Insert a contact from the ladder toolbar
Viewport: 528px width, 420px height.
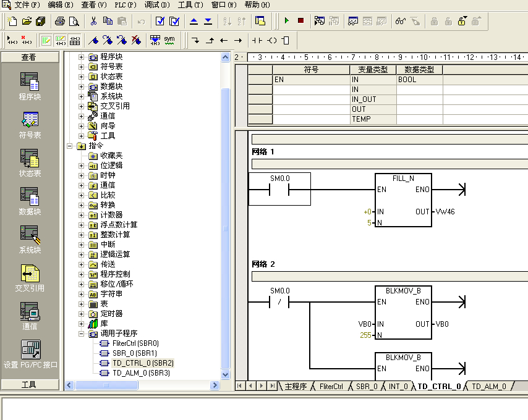[257, 41]
